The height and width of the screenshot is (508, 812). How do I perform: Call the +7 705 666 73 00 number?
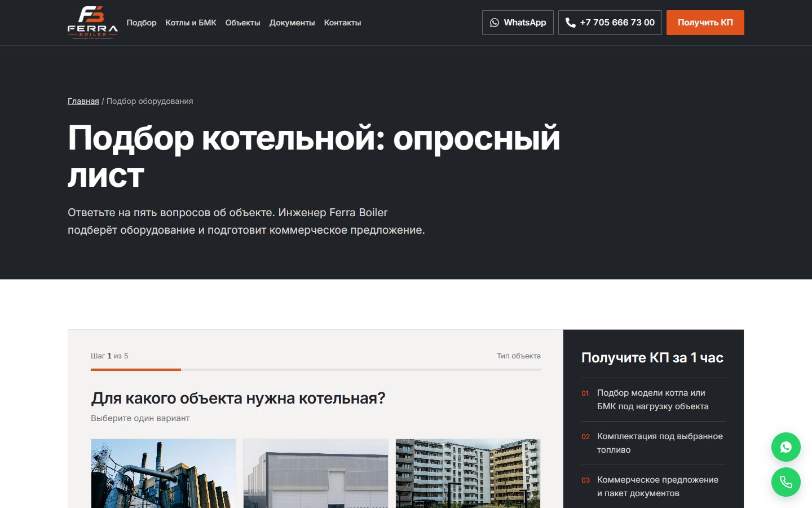click(x=610, y=23)
